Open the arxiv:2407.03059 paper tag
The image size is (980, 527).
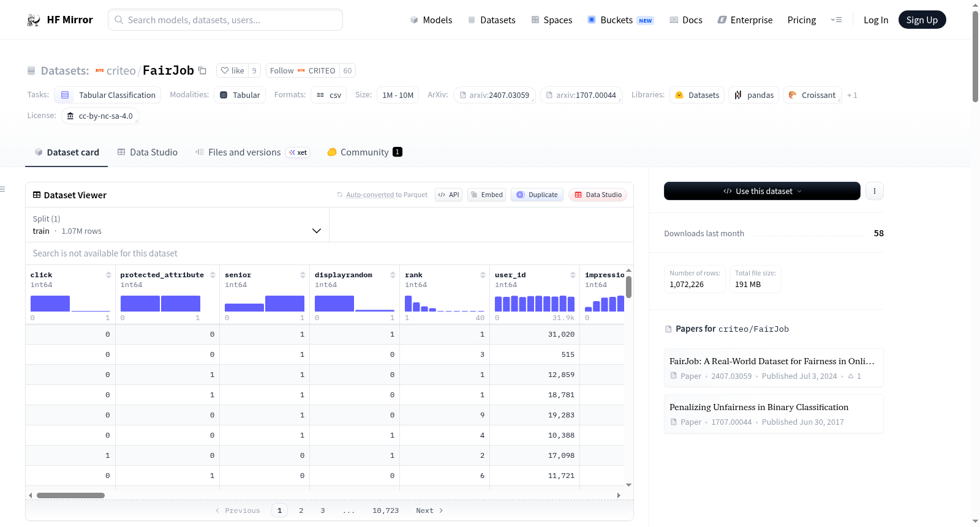[x=494, y=95]
